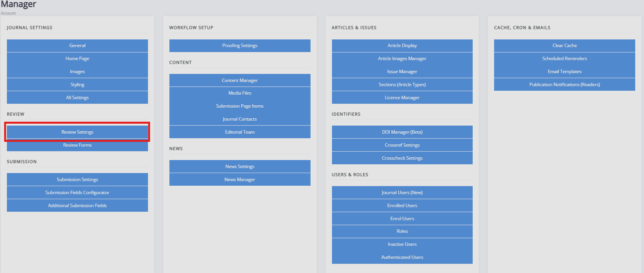Open Publication Notifications (Readers)

564,85
